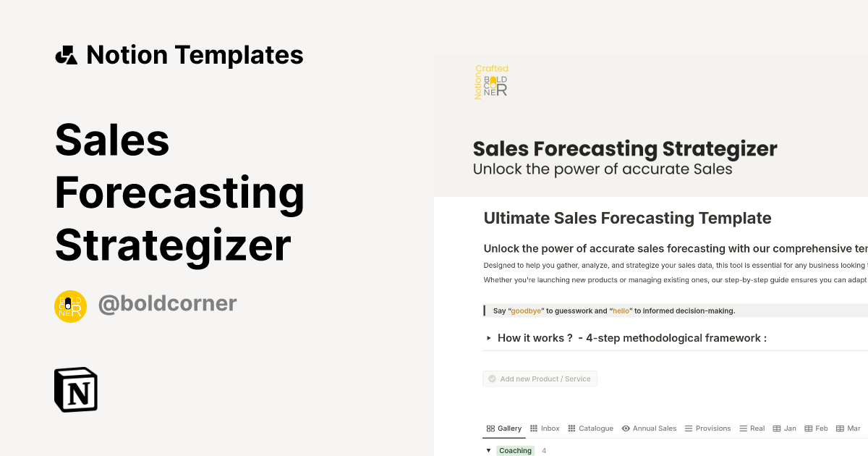Screen dimensions: 868x456
Task: Open the @boldcorner profile link
Action: pyautogui.click(x=167, y=303)
